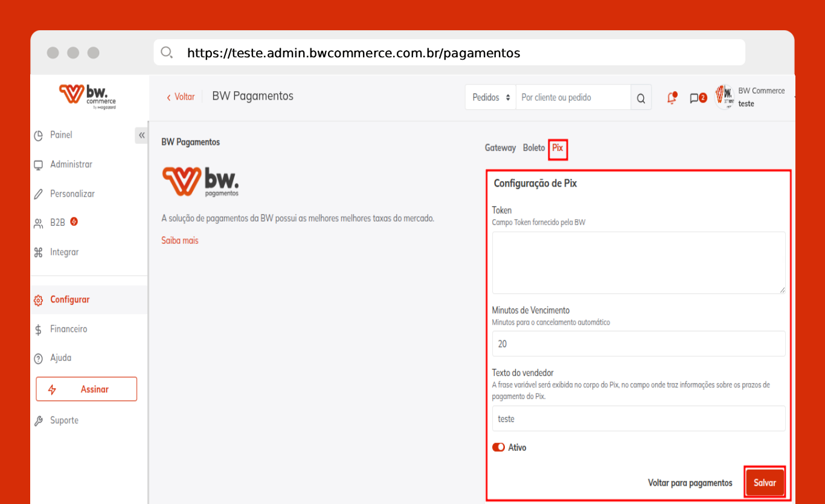Open the Pedidos search type dropdown
825x504 pixels.
[490, 98]
